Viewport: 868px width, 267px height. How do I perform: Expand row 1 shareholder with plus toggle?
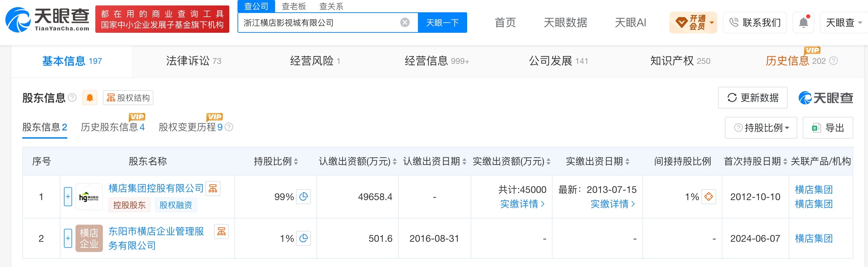68,197
